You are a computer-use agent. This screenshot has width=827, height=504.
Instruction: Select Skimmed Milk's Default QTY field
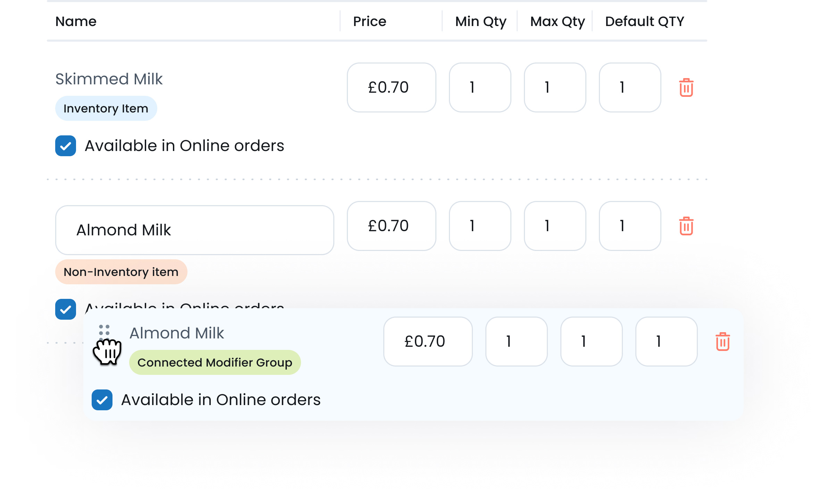[630, 87]
